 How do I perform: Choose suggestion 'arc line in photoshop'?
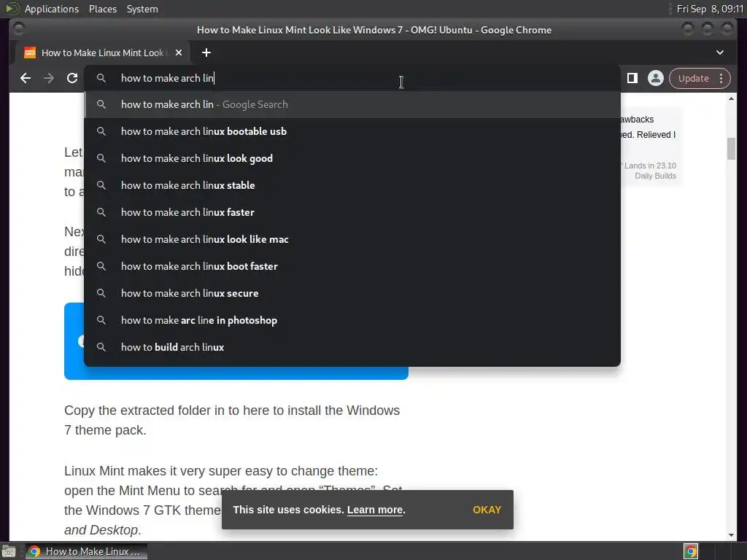click(352, 321)
